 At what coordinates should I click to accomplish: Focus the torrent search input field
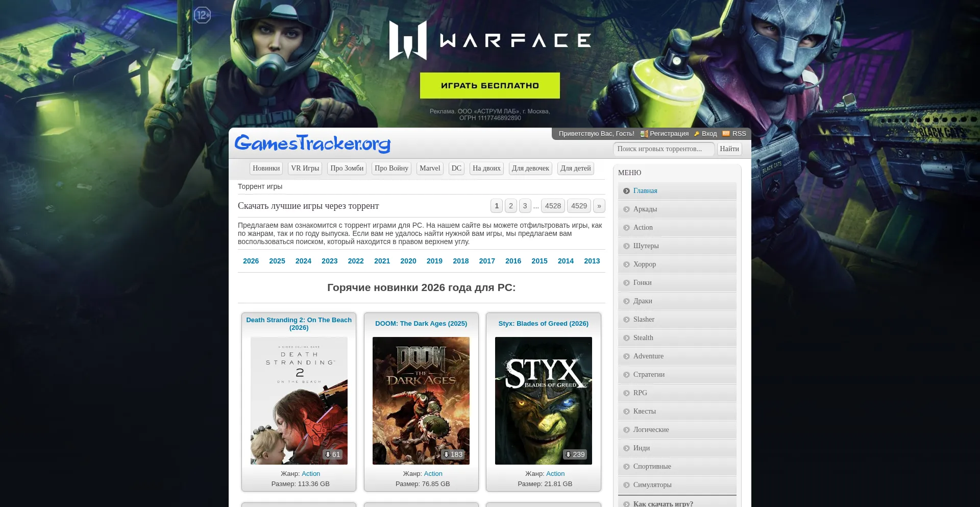tap(664, 149)
